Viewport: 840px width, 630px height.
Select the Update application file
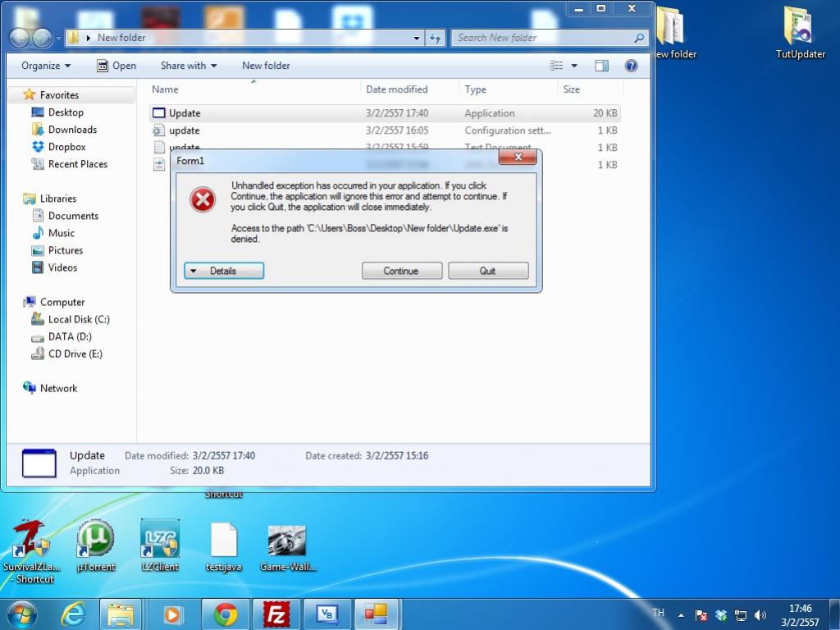coord(385,113)
